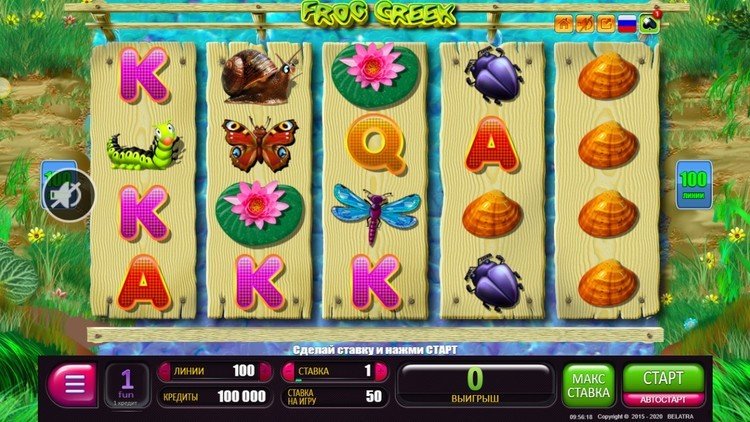The height and width of the screenshot is (422, 750).
Task: Decrease number of lines with left arrow
Action: pos(165,371)
